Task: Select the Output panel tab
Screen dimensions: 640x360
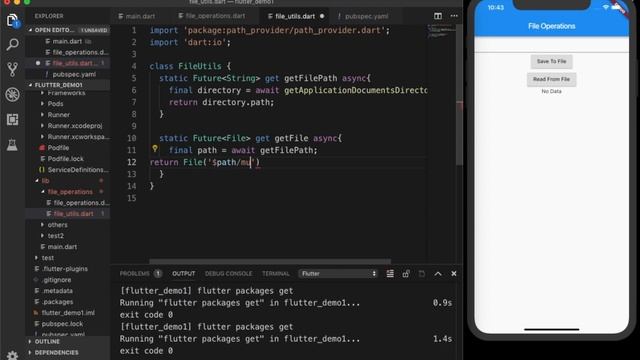Action: click(183, 273)
